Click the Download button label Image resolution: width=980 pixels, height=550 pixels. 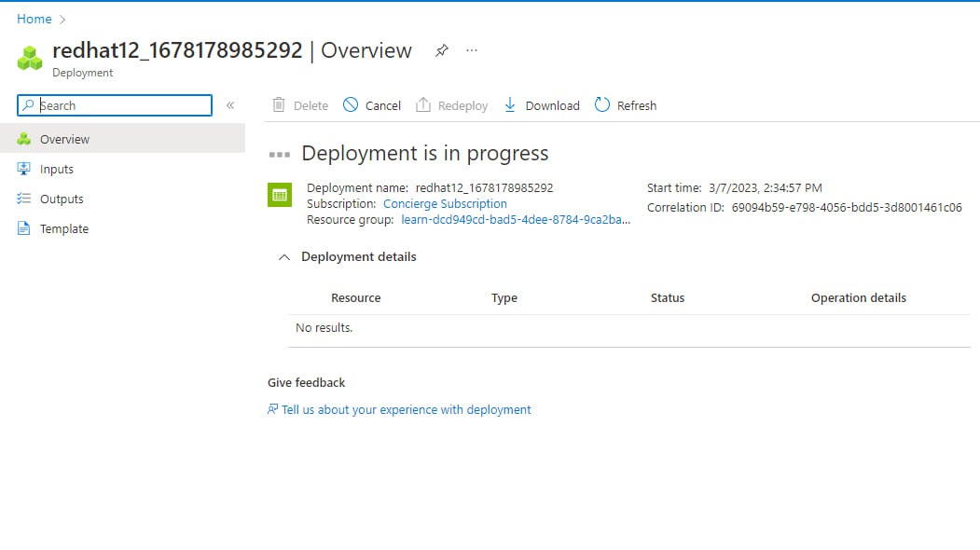[553, 105]
